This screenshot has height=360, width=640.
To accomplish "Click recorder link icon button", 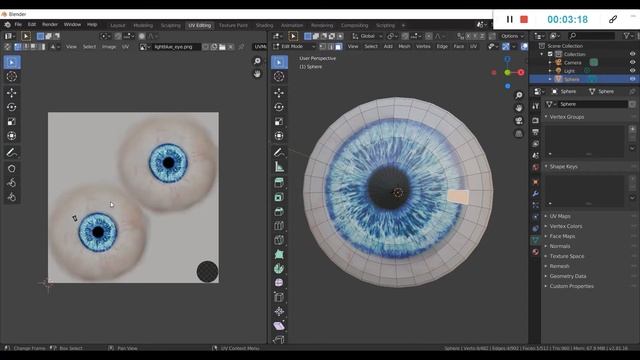I will [613, 19].
